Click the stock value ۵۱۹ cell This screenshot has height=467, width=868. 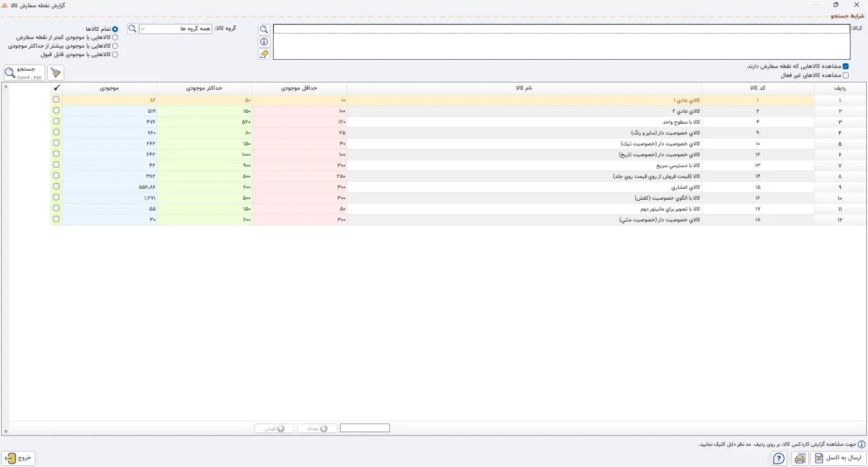tap(110, 111)
